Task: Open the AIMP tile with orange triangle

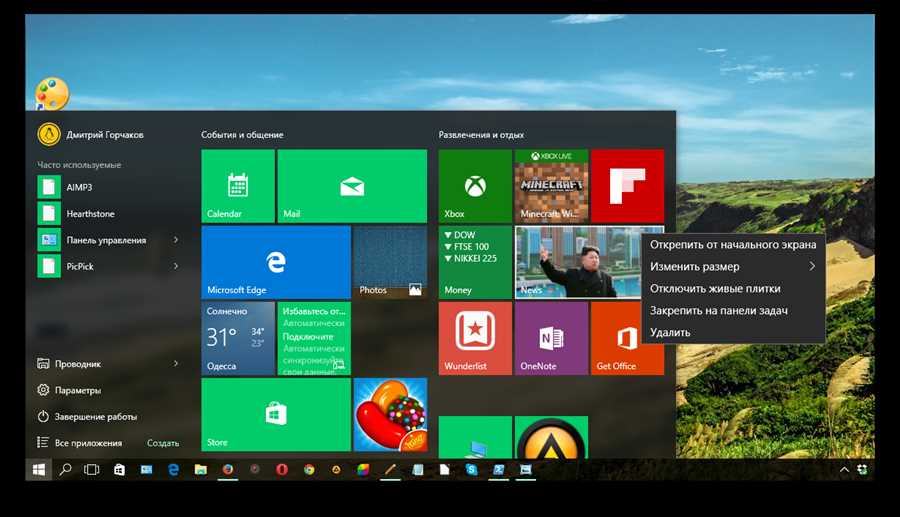Action: pyautogui.click(x=552, y=437)
